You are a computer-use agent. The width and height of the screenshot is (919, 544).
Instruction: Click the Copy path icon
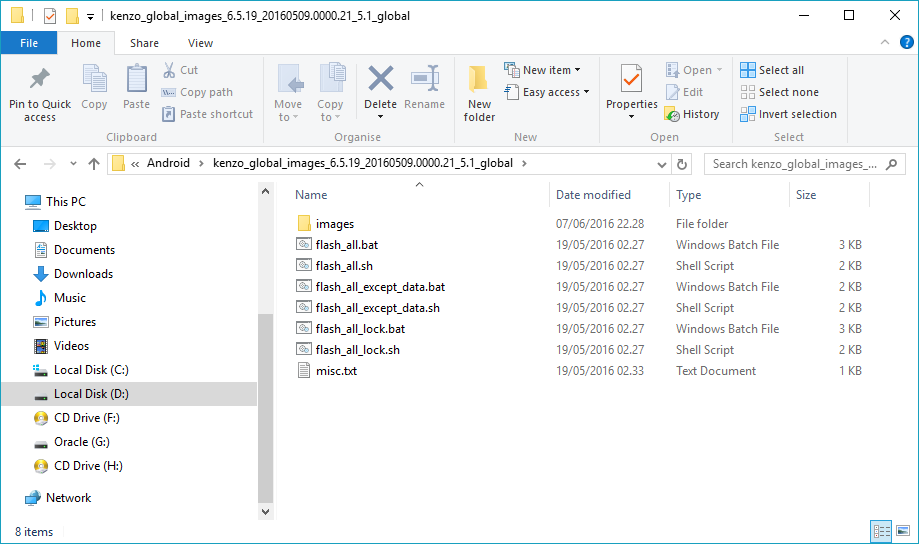pyautogui.click(x=168, y=92)
